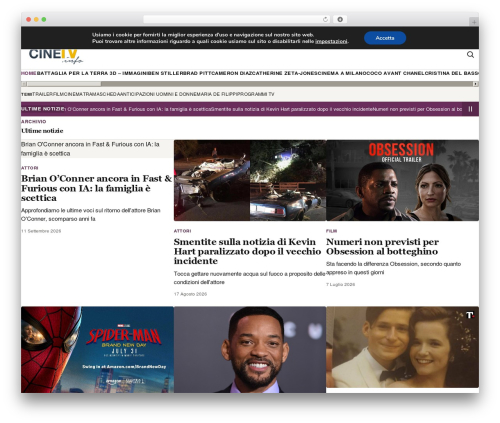Screen dimensions: 500x423
Task: Open the Programmi TV topic
Action: (x=255, y=94)
